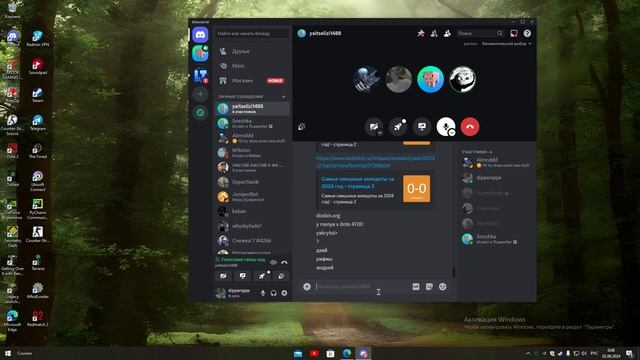Viewport: 640px width, 360px height.
Task: Open the anekdot.ru hyperlink in chat
Action: click(x=375, y=162)
